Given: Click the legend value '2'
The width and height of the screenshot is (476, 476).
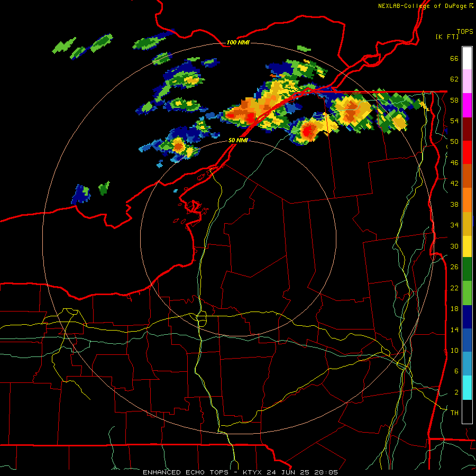Looking at the screenshot, I should (x=456, y=392).
